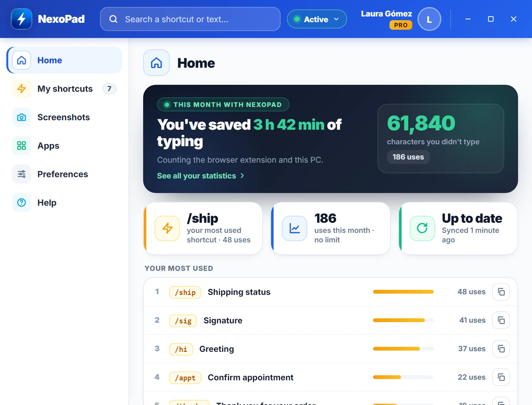Click the Shipping status usage bar
The image size is (532, 405).
403,292
